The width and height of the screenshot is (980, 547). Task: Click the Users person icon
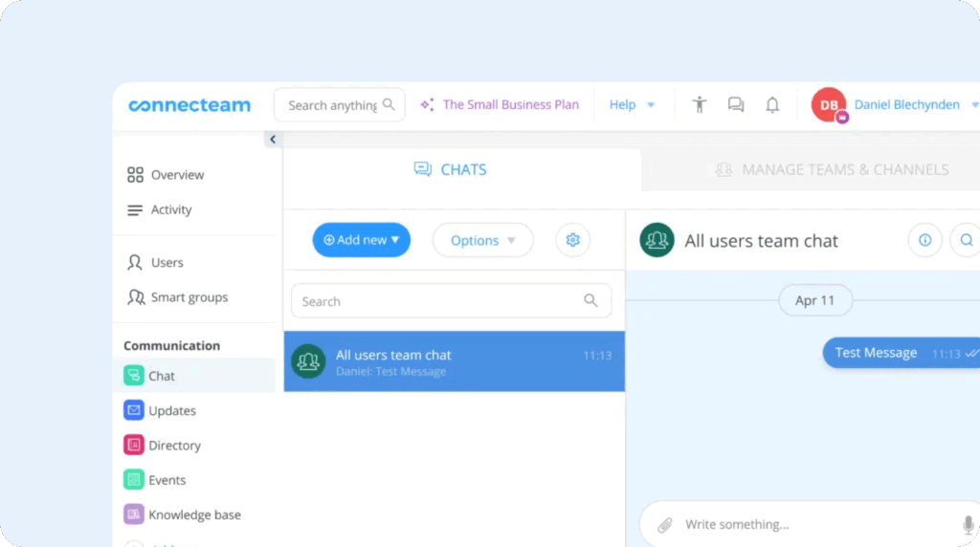tap(135, 262)
